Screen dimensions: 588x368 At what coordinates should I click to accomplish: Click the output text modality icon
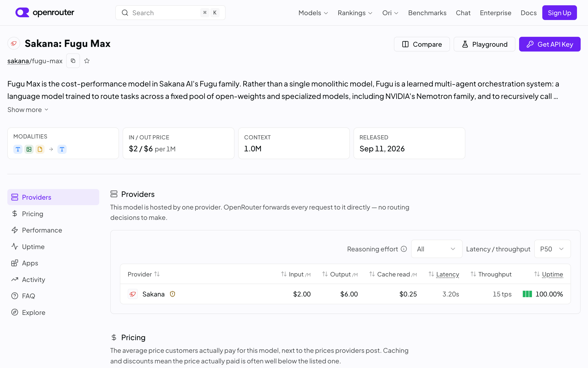[x=62, y=149]
